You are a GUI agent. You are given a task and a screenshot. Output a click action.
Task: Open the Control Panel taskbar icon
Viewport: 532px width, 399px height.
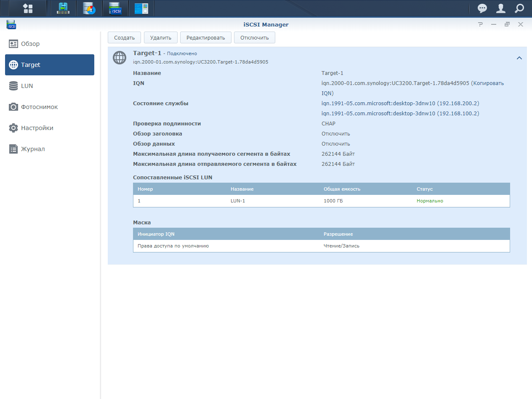[x=141, y=8]
